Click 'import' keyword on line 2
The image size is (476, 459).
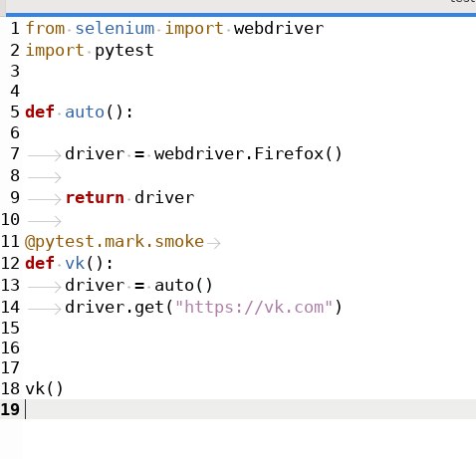[x=55, y=51]
